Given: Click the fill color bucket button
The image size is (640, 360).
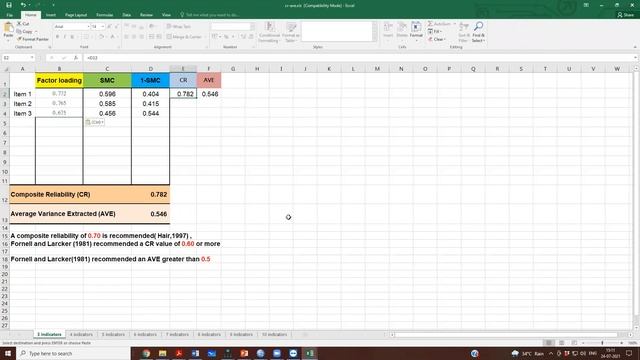Looking at the screenshot, I should tap(101, 37).
